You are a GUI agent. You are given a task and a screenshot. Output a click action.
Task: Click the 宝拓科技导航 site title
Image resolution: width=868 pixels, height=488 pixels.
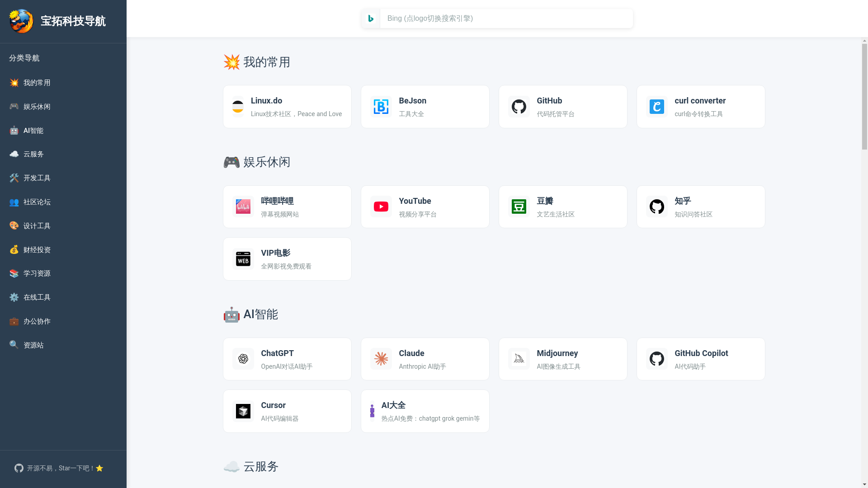pos(73,21)
